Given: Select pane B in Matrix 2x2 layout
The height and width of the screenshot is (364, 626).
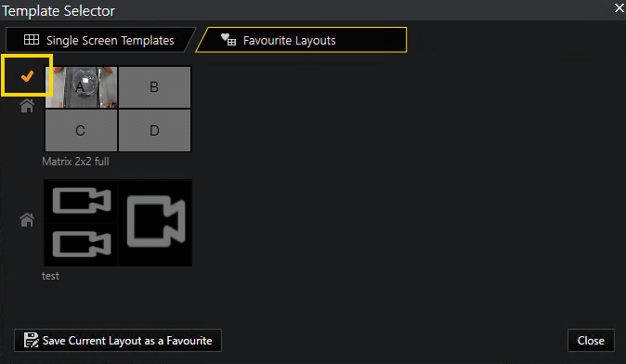Looking at the screenshot, I should [154, 87].
